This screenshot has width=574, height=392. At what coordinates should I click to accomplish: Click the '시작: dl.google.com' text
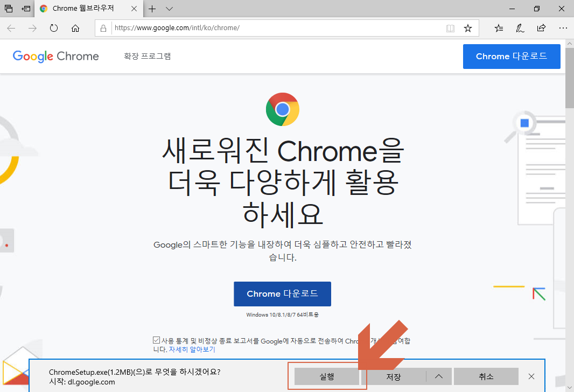coord(82,382)
